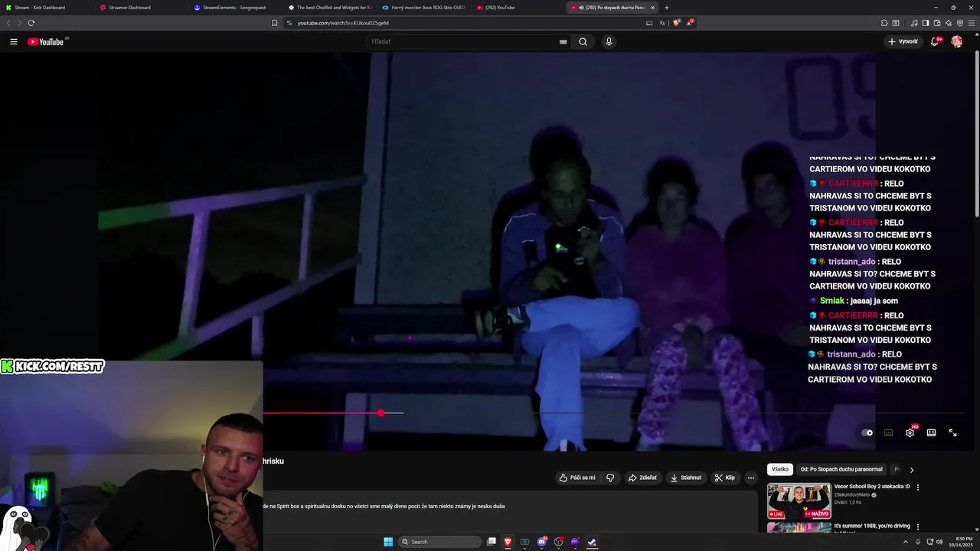Click the red video progress scrubber
This screenshot has width=980, height=551.
pyautogui.click(x=381, y=413)
